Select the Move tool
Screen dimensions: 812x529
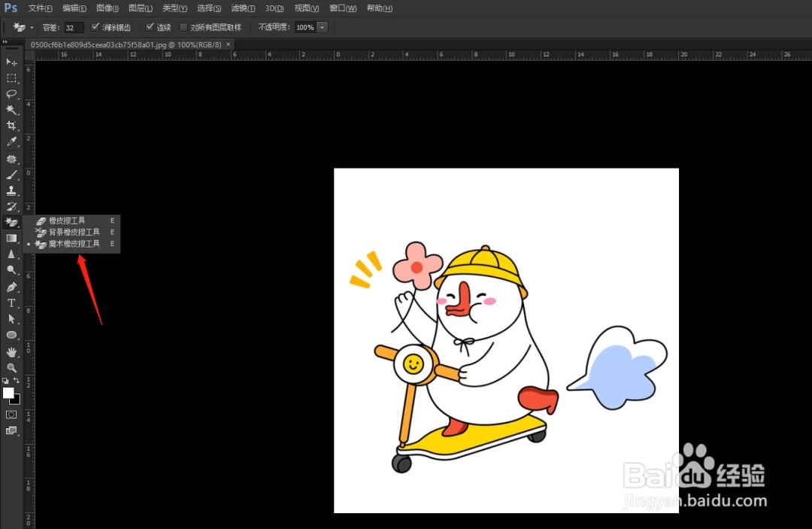pyautogui.click(x=11, y=62)
